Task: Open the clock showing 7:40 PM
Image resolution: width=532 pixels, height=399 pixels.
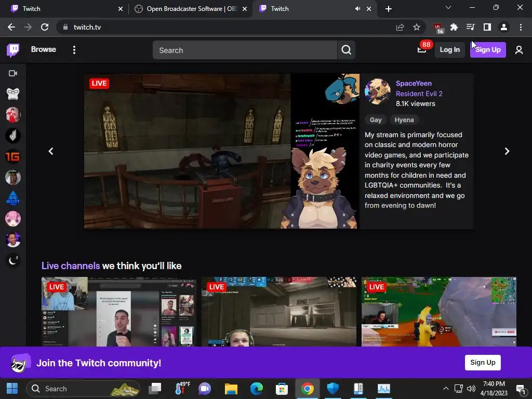Action: pos(494,389)
